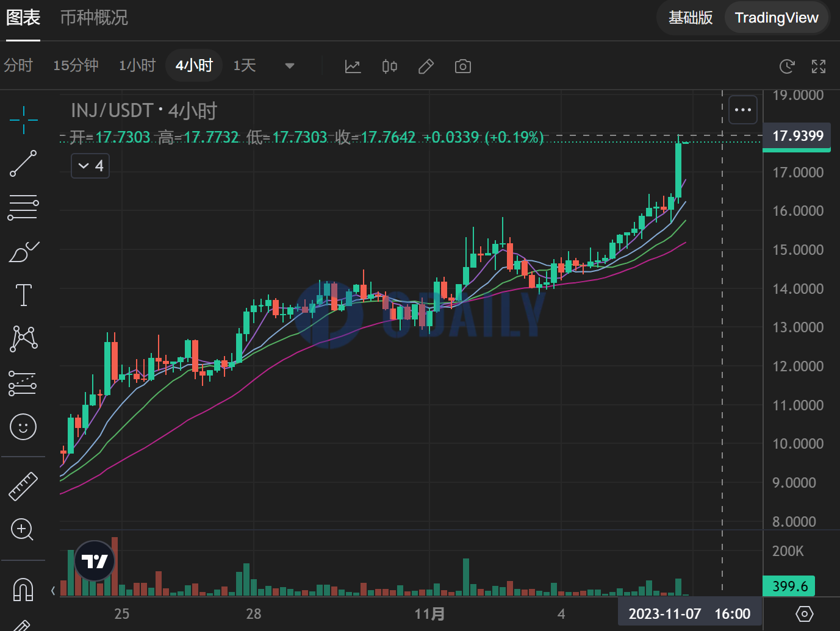
Task: Take a chart snapshot with camera icon
Action: (462, 66)
